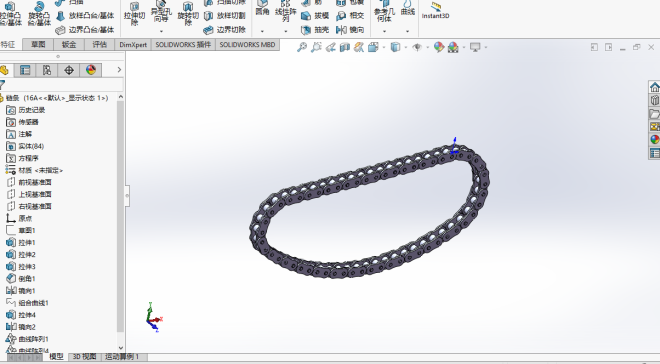Click the 镜向 mirror tool in ribbon
Viewport: 660px width, 364px height.
pos(350,30)
